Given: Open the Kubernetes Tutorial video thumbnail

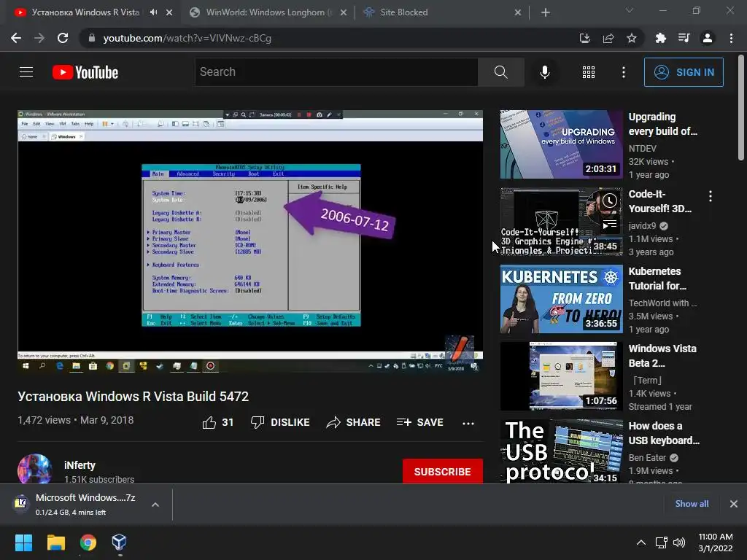Looking at the screenshot, I should tap(561, 298).
